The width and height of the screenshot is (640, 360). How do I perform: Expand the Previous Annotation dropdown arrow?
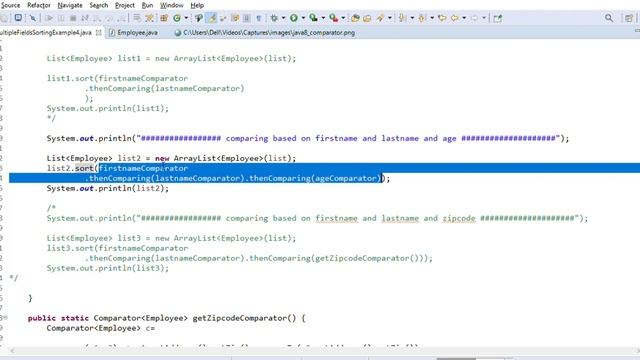point(432,18)
